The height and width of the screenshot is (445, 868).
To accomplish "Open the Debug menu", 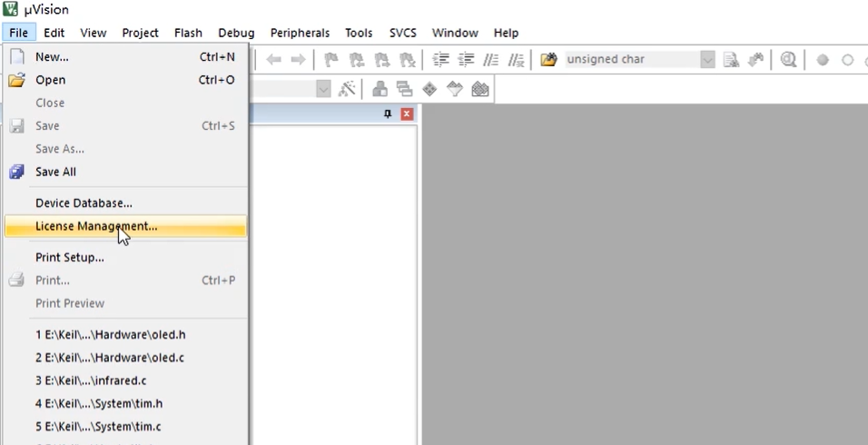I will point(236,33).
